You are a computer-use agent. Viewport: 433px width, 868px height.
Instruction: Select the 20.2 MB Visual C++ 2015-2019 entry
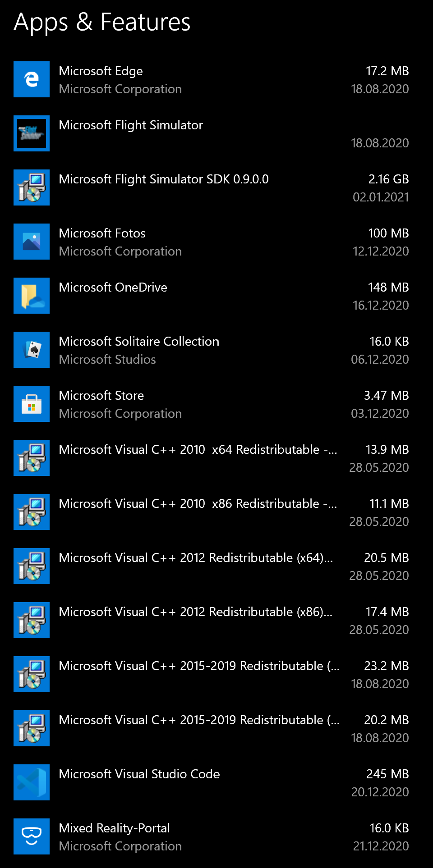[199, 720]
